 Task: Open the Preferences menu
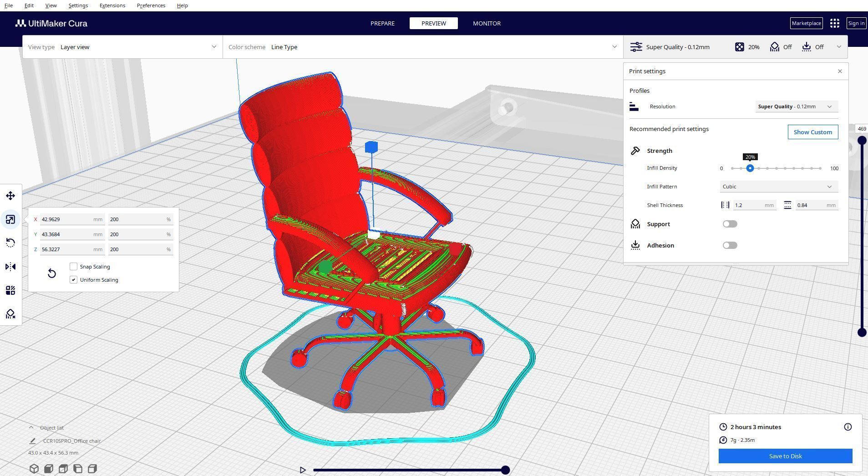[151, 5]
